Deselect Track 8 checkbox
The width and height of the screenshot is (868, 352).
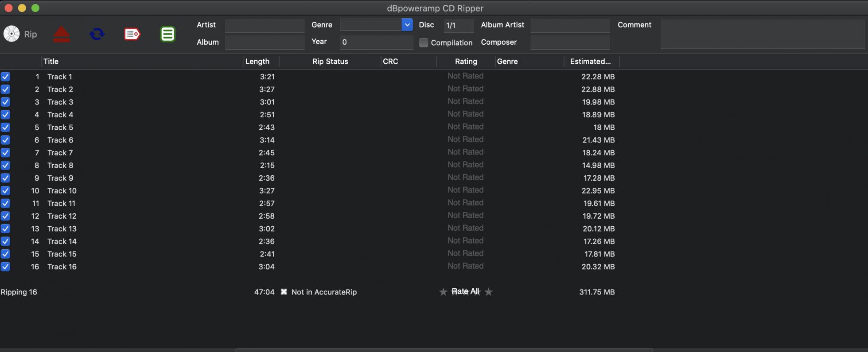coord(5,165)
